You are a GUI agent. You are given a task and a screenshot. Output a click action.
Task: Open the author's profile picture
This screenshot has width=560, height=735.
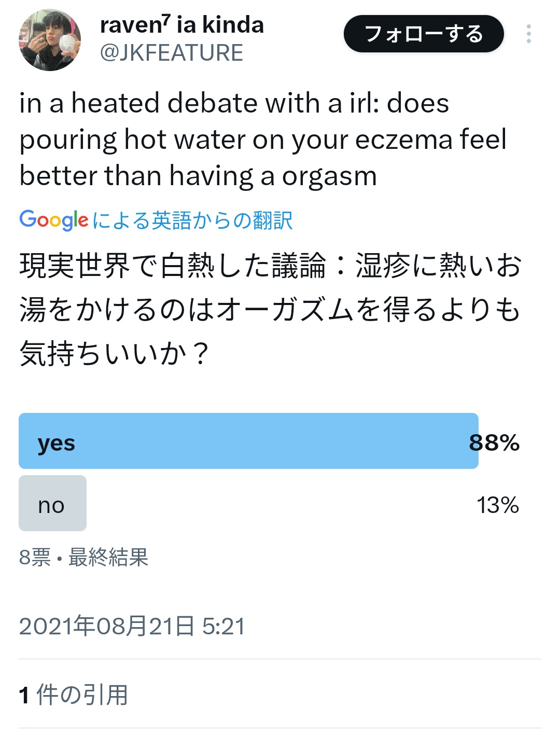click(x=50, y=40)
